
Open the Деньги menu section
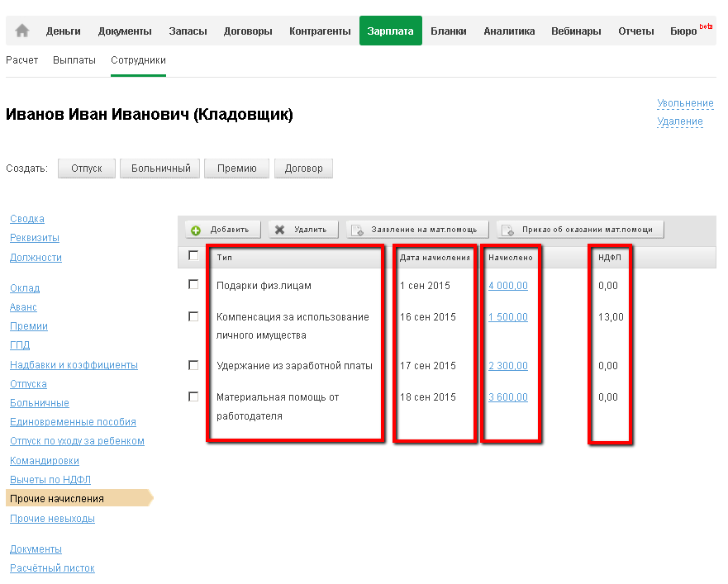(x=64, y=31)
